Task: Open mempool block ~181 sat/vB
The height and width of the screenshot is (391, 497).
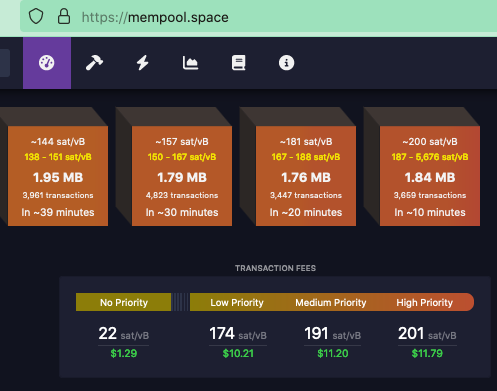Action: (306, 176)
